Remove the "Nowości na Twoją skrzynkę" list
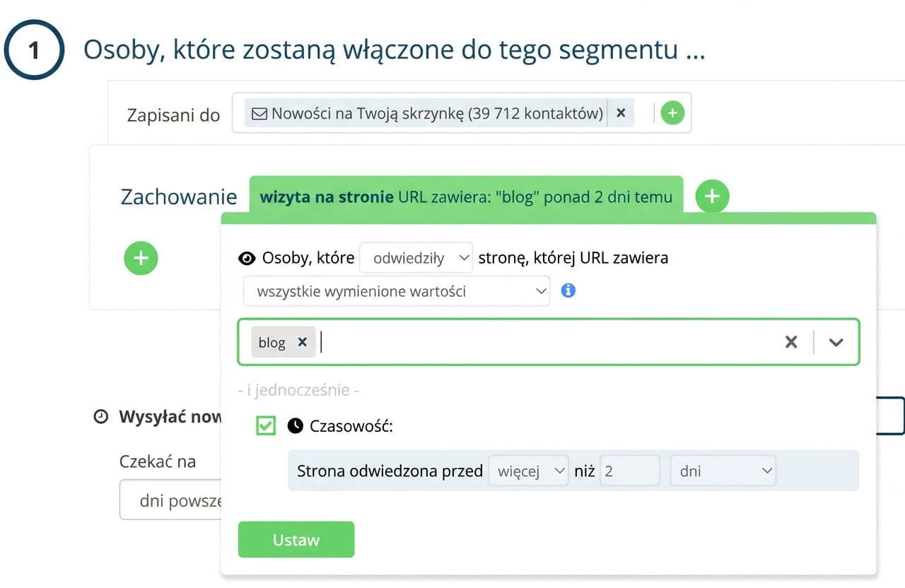The image size is (905, 588). 620,112
